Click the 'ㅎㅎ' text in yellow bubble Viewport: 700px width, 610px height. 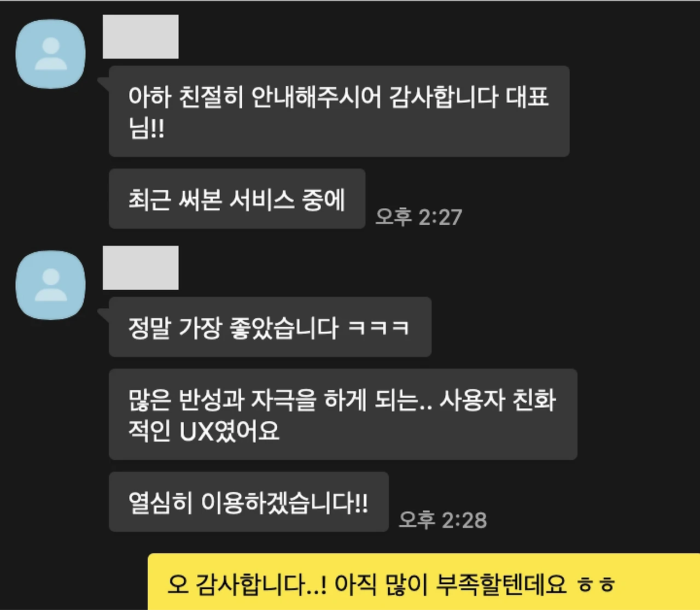(x=597, y=585)
